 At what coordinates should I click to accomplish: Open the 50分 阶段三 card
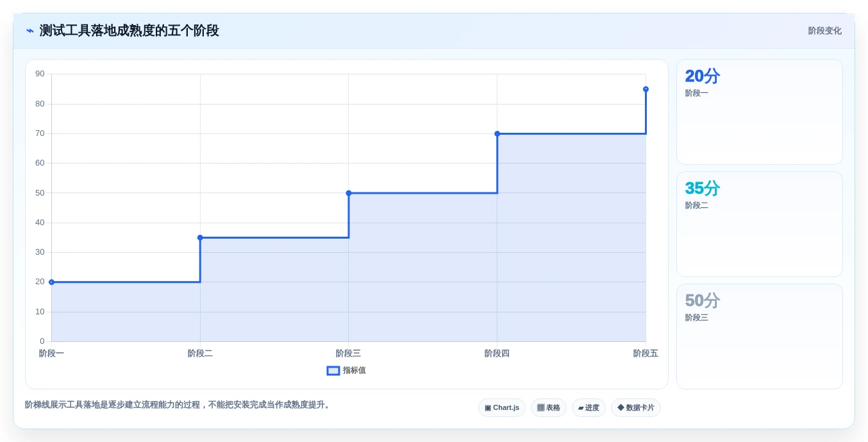(760, 337)
